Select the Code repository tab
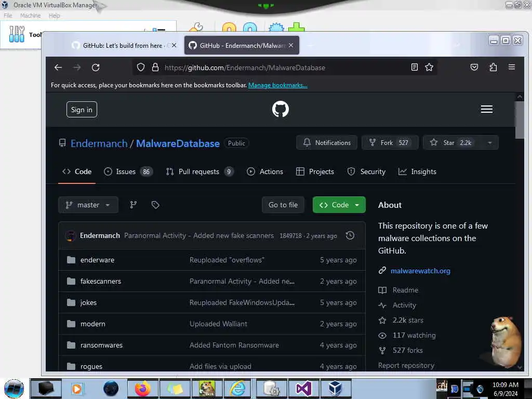The image size is (532, 399). [77, 171]
